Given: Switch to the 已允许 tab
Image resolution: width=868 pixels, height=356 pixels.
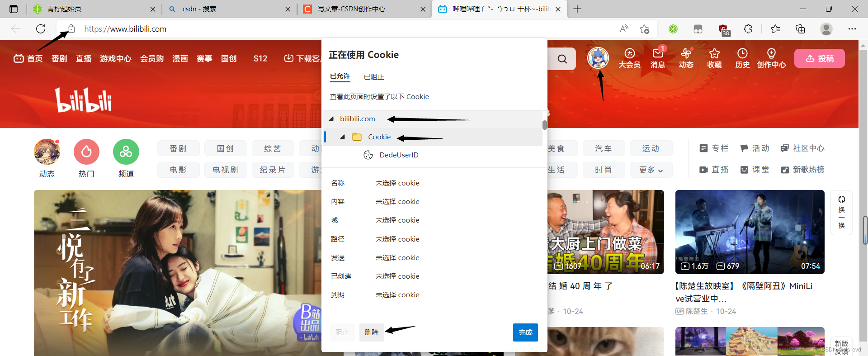Looking at the screenshot, I should (x=340, y=76).
